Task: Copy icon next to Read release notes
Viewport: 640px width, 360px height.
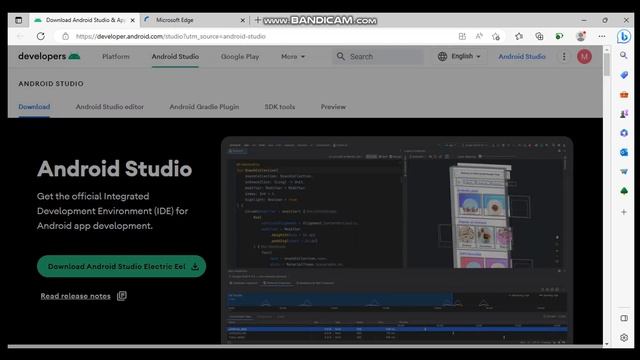Action: 122,296
